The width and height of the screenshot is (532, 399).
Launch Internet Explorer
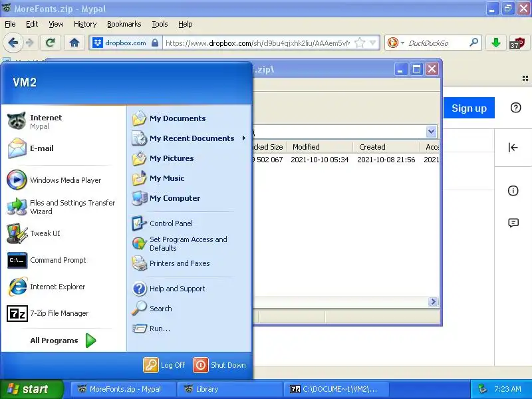[63, 287]
